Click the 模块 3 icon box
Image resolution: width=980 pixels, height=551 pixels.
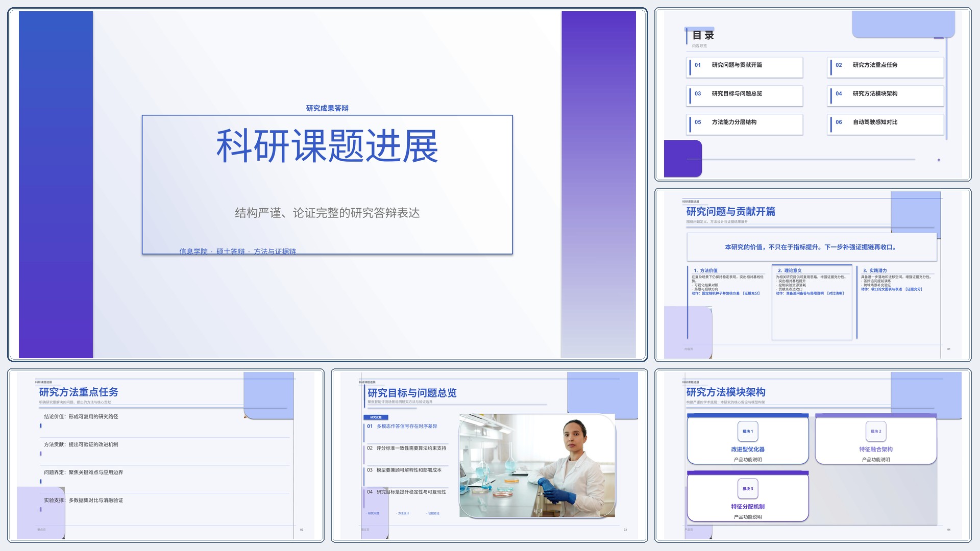(748, 489)
